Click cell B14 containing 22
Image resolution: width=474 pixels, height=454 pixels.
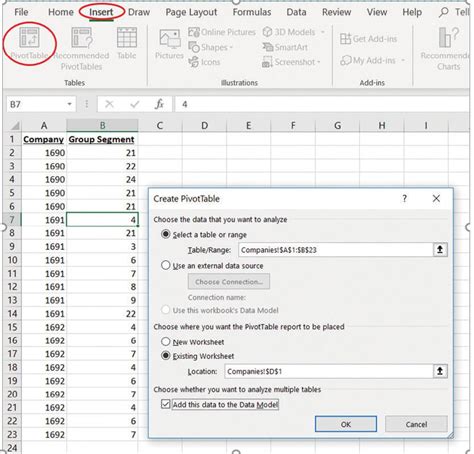(102, 314)
